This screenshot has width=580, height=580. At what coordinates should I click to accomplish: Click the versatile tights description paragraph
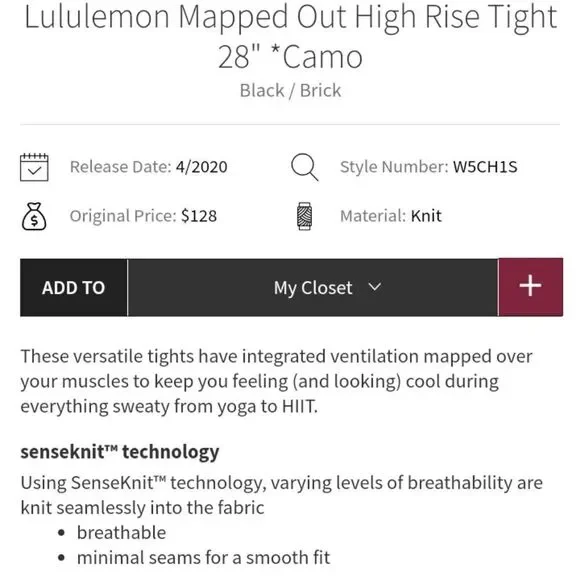pos(277,381)
